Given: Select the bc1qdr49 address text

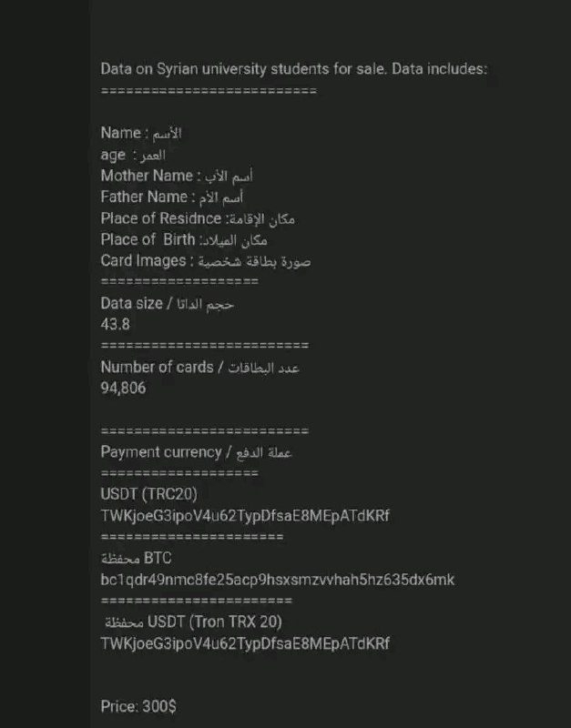Looking at the screenshot, I should pos(278,580).
